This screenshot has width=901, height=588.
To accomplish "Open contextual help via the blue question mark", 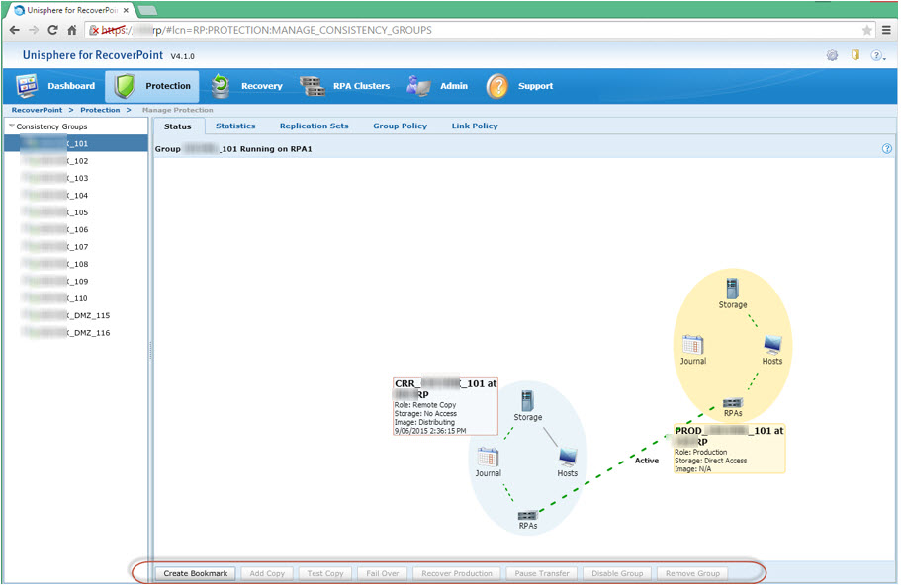I will pyautogui.click(x=887, y=146).
